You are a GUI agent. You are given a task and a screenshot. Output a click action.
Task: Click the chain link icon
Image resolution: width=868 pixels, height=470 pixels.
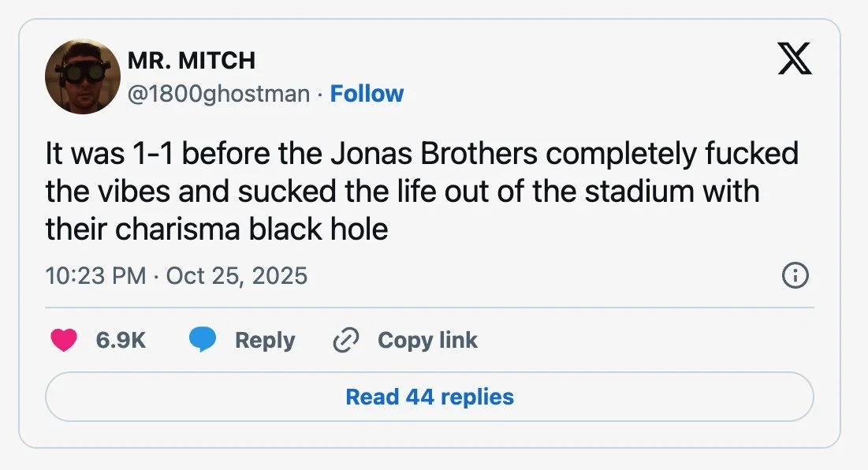345,340
